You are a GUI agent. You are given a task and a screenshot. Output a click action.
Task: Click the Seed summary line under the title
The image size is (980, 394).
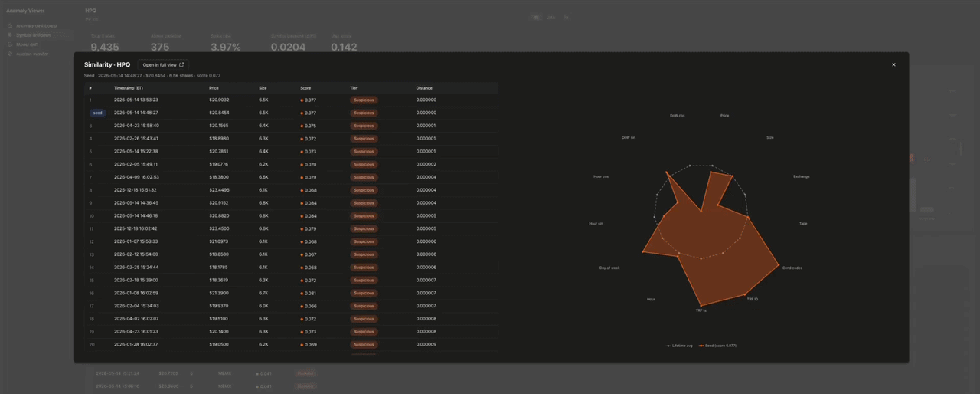[152, 76]
